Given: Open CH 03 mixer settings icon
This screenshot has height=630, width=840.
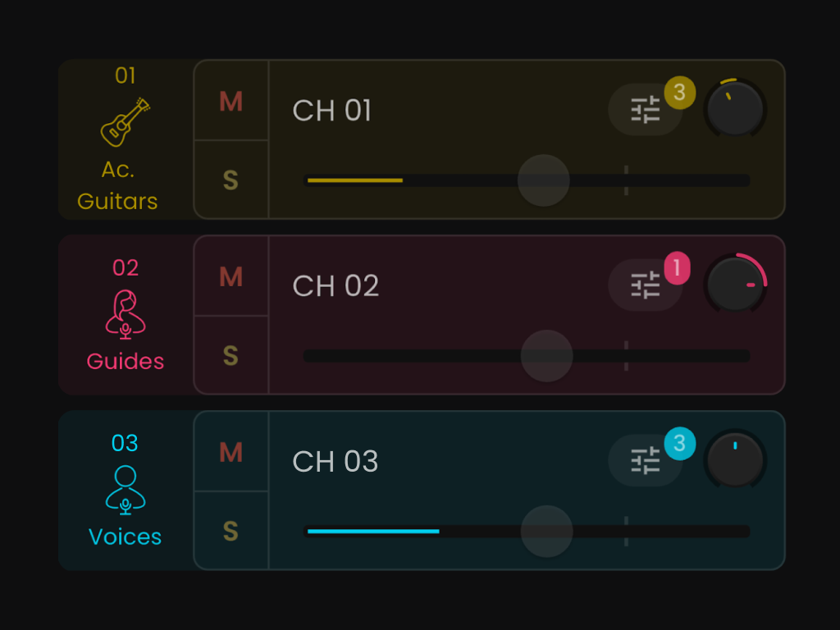Looking at the screenshot, I should tap(645, 461).
